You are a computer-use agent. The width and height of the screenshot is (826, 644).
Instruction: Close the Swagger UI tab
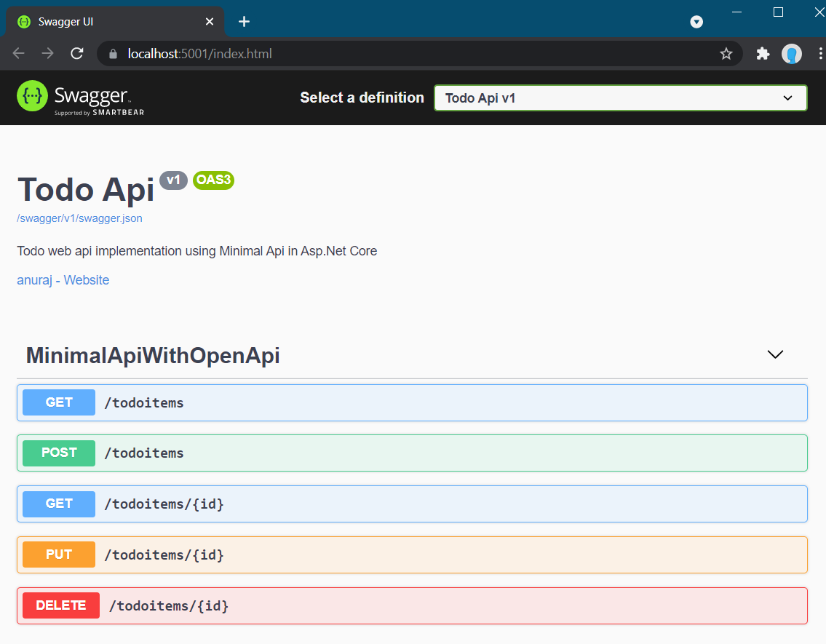point(209,22)
